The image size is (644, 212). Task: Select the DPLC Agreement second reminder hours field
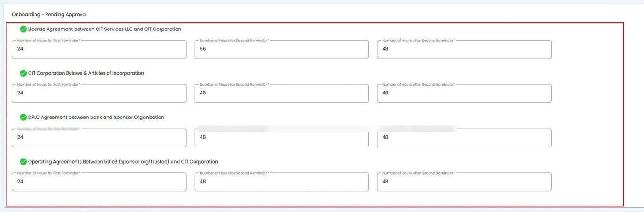pos(281,138)
